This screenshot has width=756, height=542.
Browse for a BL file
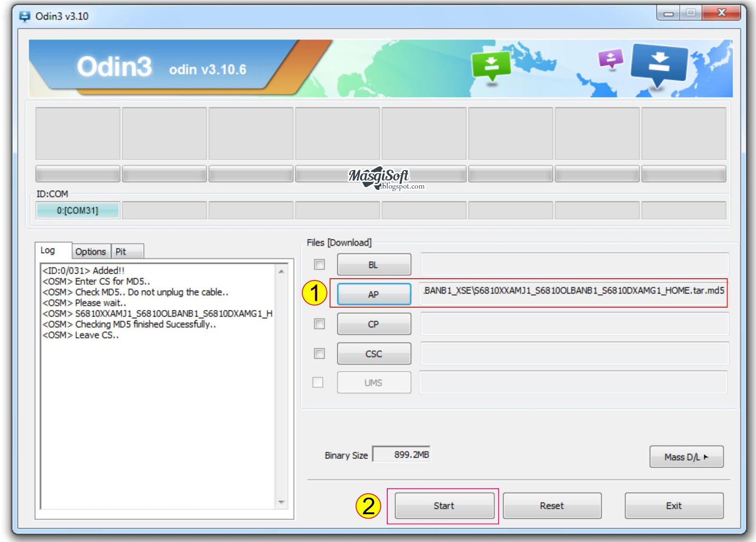click(374, 265)
